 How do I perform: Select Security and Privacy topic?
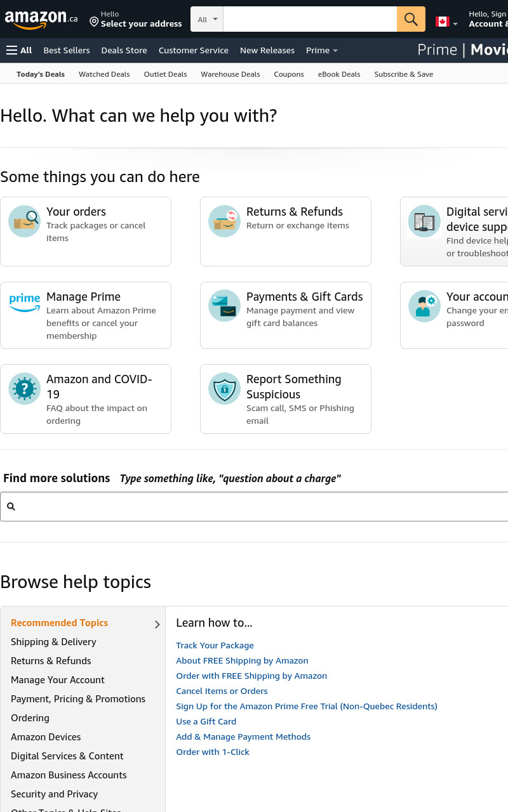[54, 794]
